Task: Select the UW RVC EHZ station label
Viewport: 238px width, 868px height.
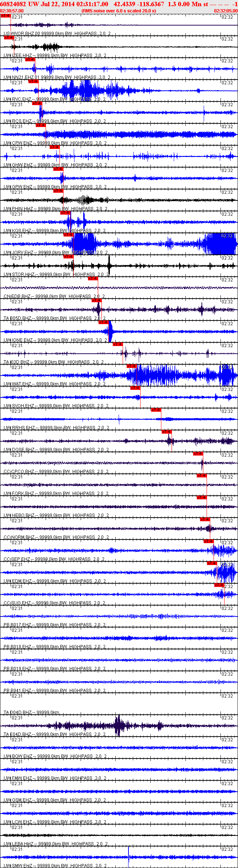Action: [55, 99]
